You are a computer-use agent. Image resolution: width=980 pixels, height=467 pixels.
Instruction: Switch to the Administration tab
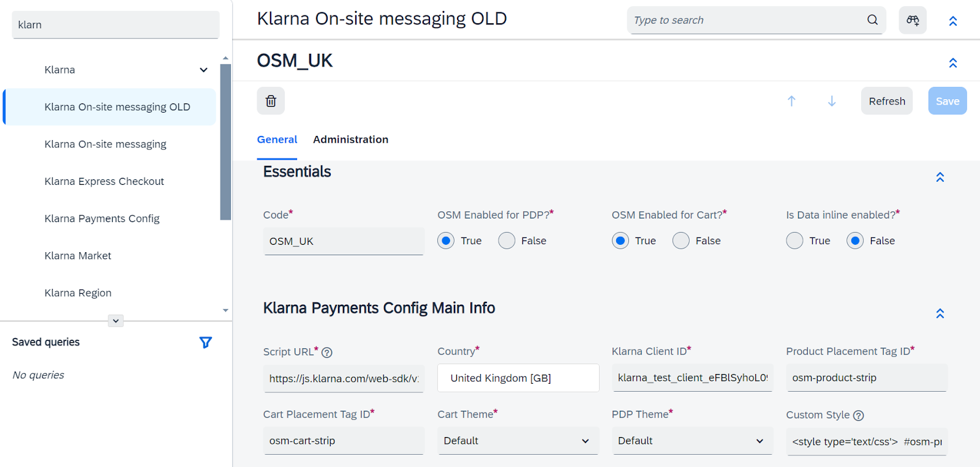(x=350, y=140)
